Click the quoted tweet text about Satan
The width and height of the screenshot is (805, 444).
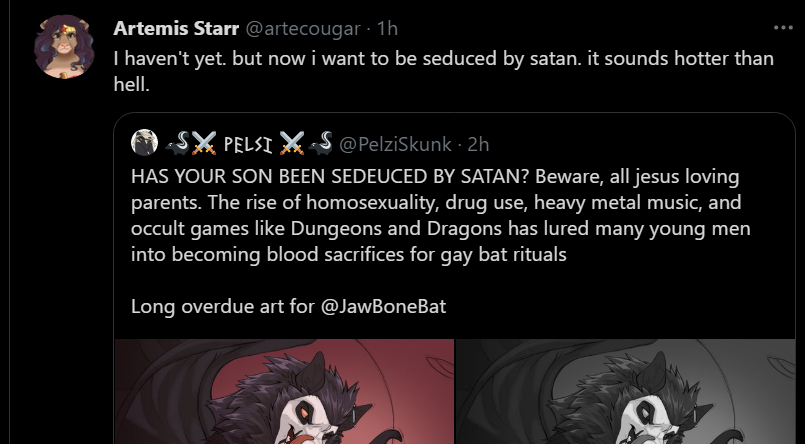pyautogui.click(x=440, y=216)
